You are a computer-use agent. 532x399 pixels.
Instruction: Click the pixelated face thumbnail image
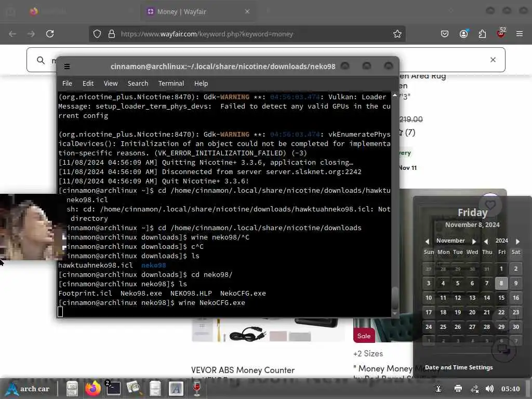point(32,227)
